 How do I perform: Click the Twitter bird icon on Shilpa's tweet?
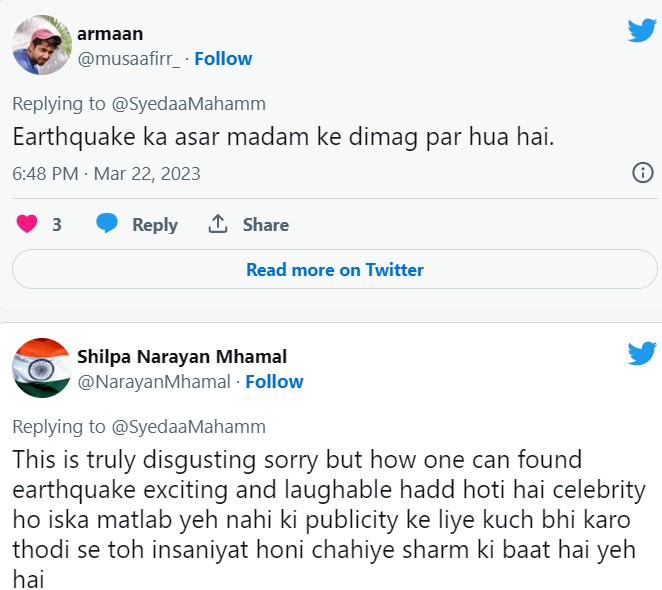(x=641, y=353)
